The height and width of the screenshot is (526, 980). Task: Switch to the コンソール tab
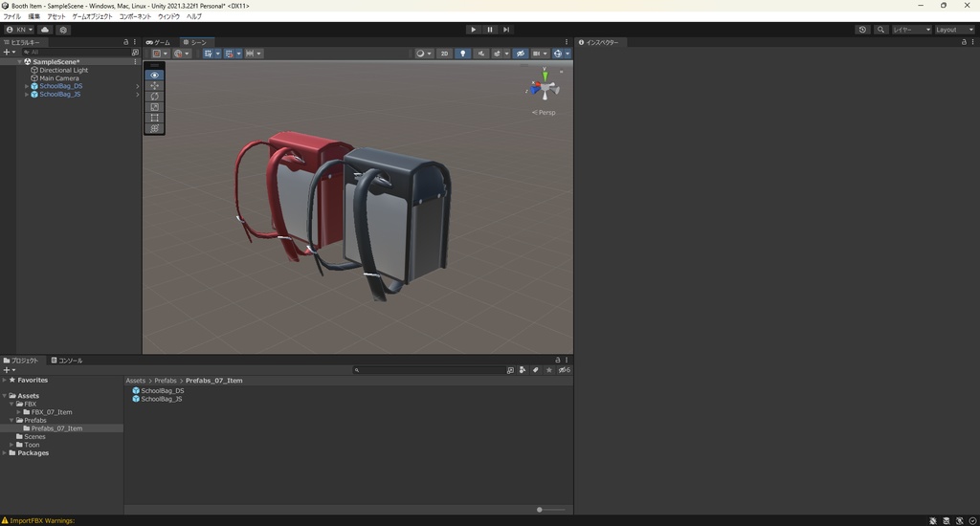coord(66,361)
